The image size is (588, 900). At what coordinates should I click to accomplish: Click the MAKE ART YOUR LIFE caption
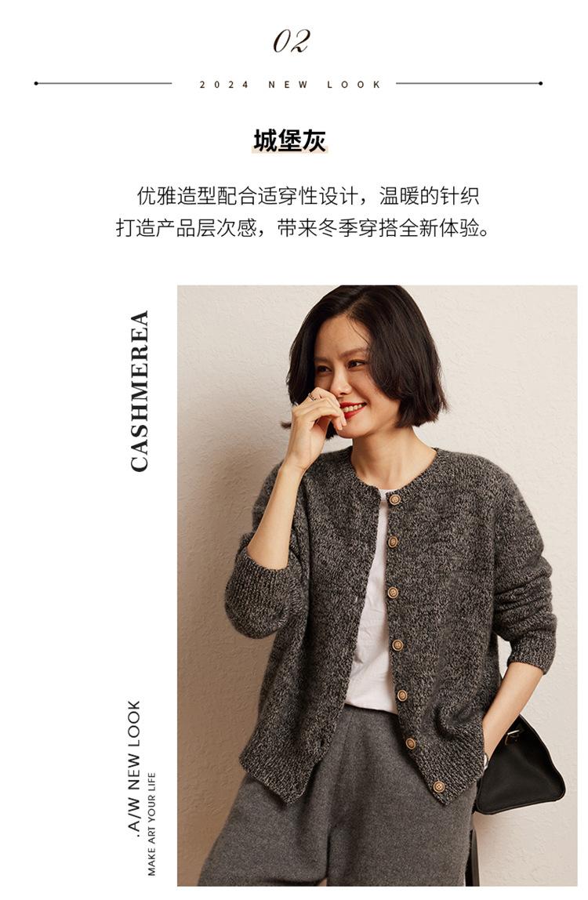[x=151, y=824]
